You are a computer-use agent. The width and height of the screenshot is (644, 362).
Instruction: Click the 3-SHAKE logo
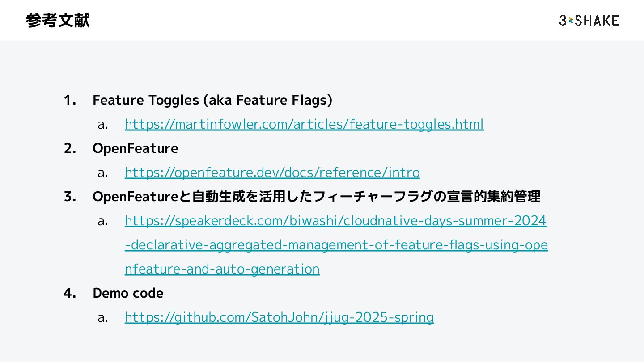589,21
